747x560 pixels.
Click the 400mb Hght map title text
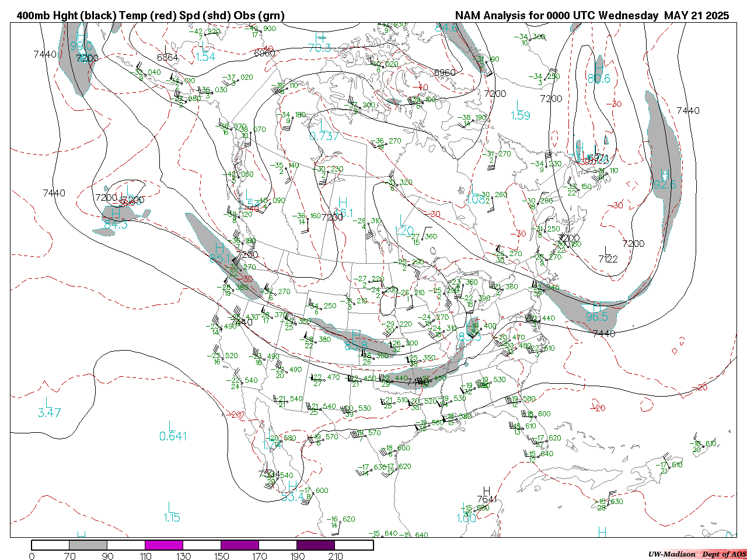click(151, 16)
